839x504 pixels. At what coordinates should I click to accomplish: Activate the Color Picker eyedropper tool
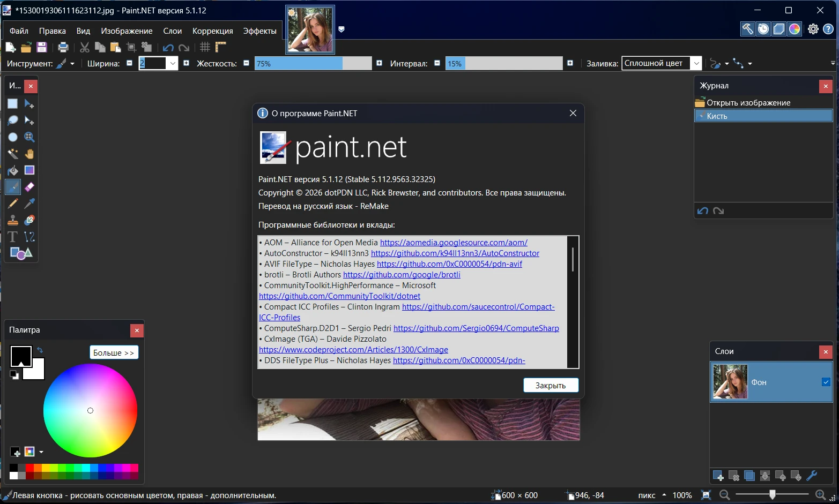[x=29, y=204]
